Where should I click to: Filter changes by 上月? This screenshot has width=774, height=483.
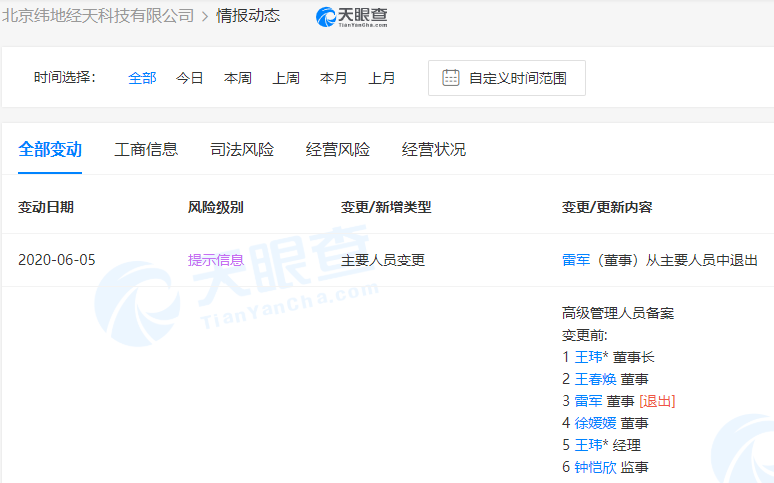coord(382,78)
